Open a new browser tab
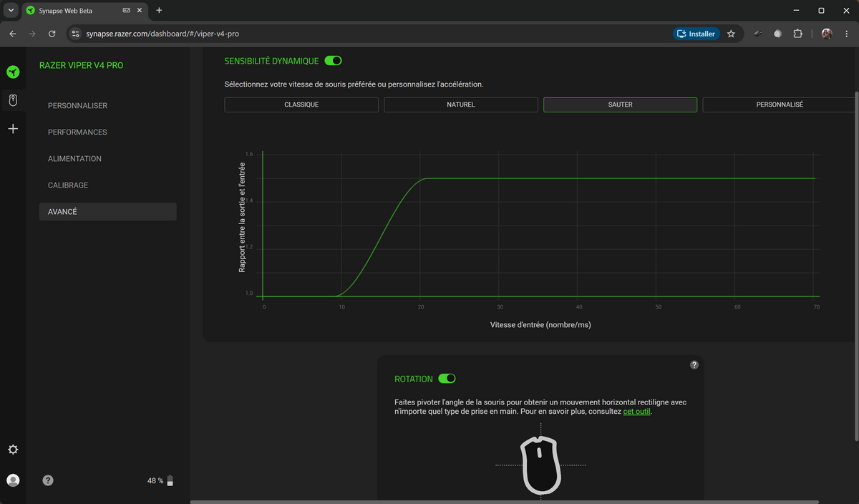 159,10
